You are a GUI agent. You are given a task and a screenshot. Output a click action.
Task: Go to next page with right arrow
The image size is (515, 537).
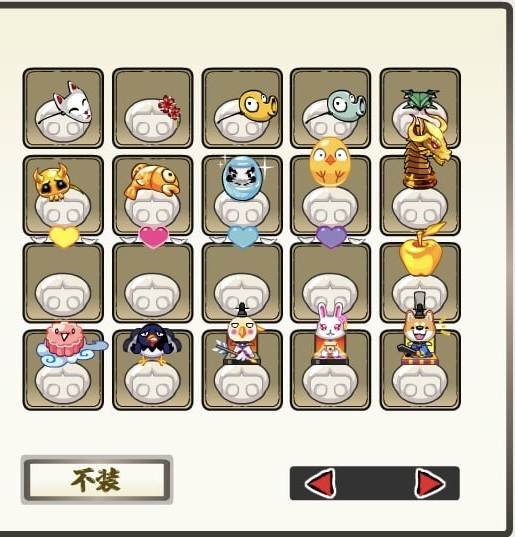[x=430, y=483]
